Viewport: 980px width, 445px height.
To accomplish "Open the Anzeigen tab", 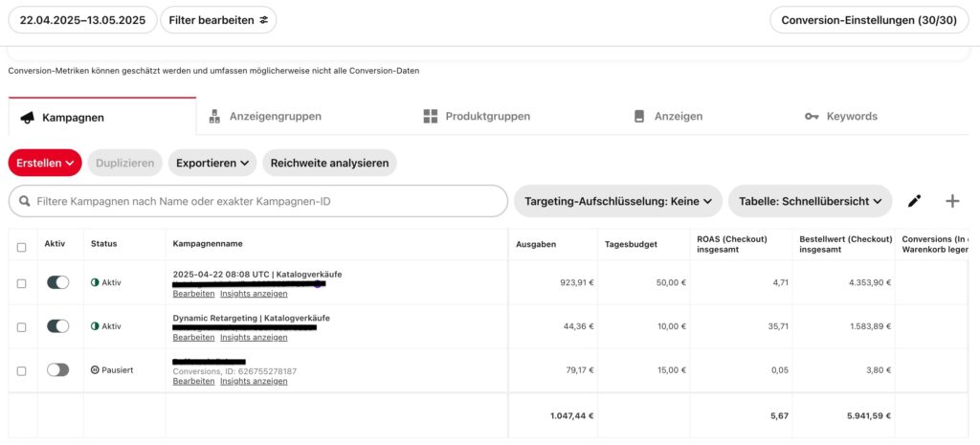I will (x=668, y=116).
